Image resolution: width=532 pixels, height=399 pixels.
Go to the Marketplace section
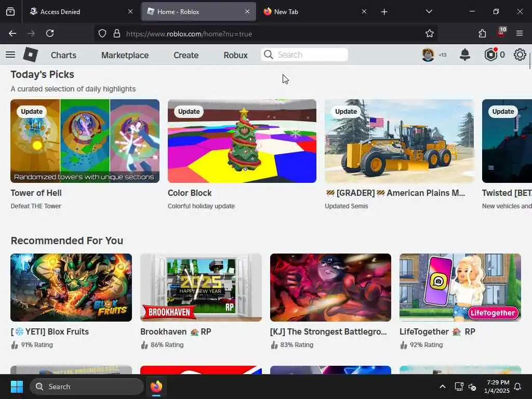(x=125, y=55)
